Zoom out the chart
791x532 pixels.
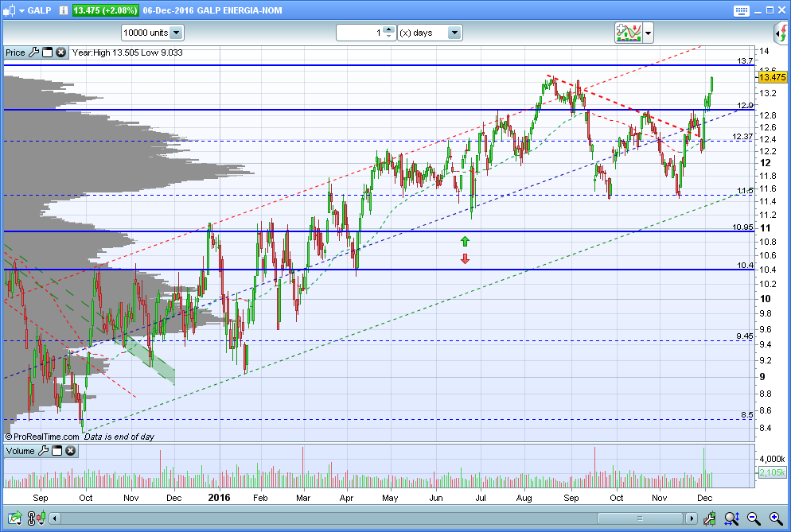754,518
